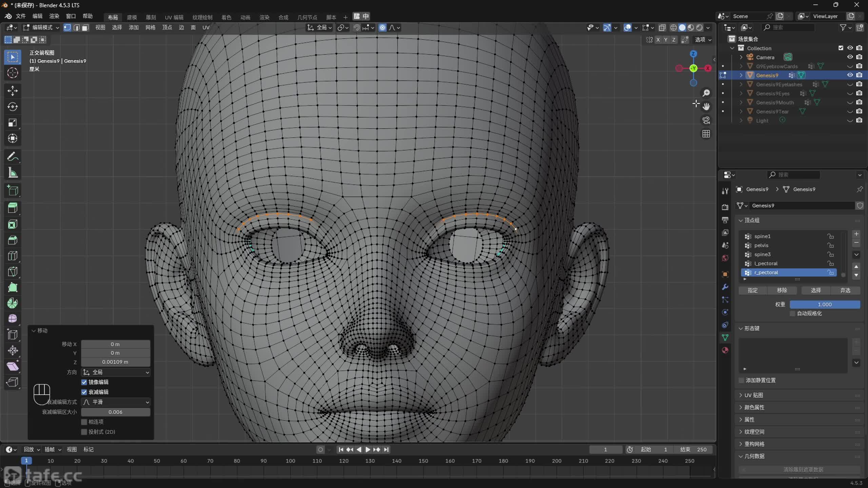Click the zoom magnifier viewport gizmo

coord(706,93)
